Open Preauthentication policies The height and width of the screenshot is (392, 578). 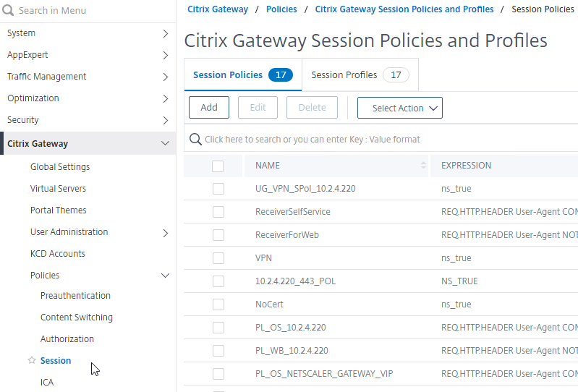(75, 296)
